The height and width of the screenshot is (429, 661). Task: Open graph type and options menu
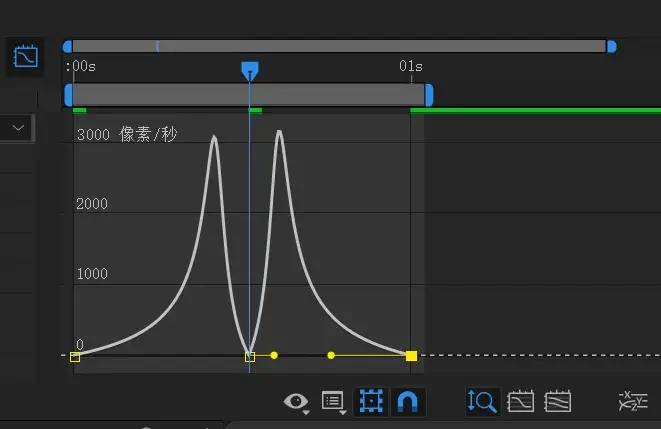click(x=334, y=402)
